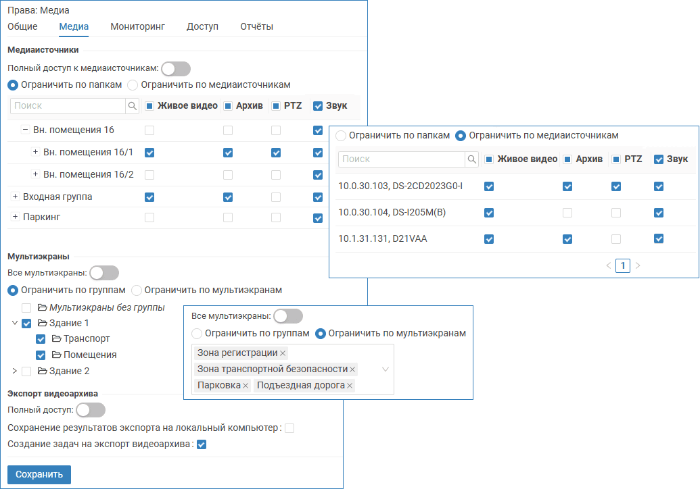Toggle full access to media sources switch
The width and height of the screenshot is (700, 489).
pos(176,69)
